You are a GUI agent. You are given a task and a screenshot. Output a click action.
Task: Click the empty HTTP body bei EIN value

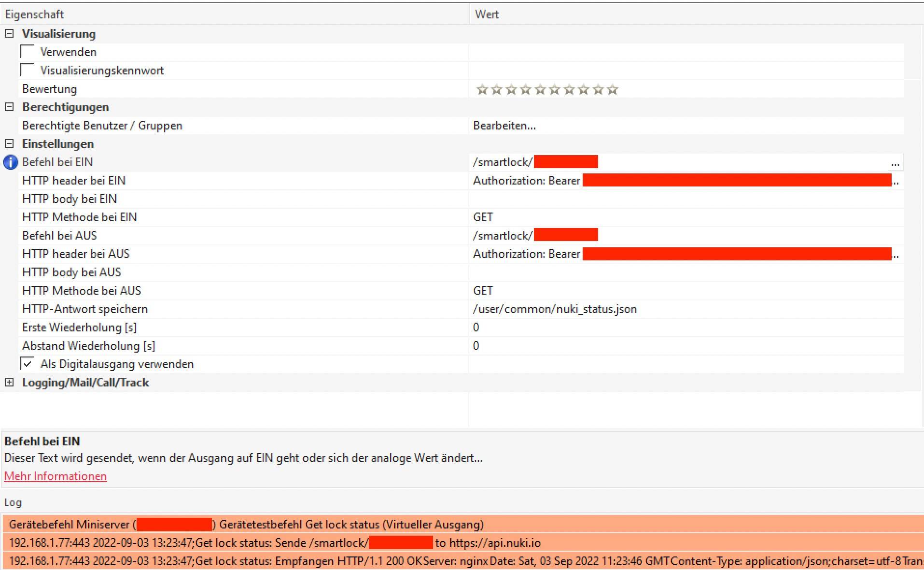(686, 199)
